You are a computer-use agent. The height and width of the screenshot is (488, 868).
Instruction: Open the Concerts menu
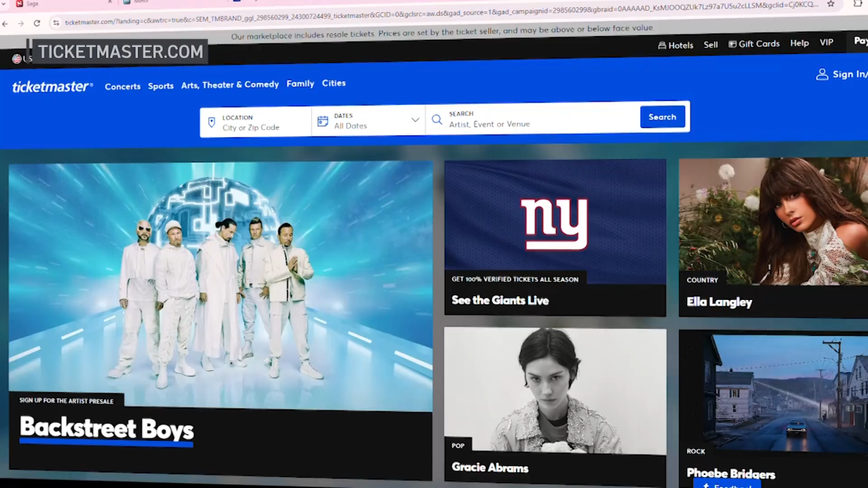click(122, 86)
